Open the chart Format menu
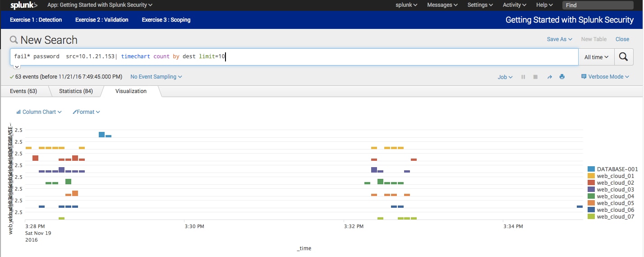Image resolution: width=644 pixels, height=257 pixels. (86, 112)
